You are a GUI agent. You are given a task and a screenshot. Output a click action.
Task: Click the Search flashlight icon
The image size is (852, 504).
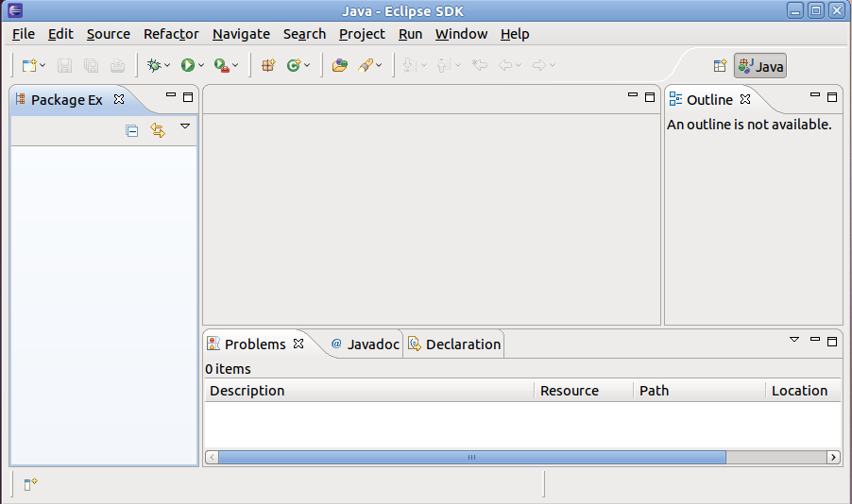click(366, 66)
